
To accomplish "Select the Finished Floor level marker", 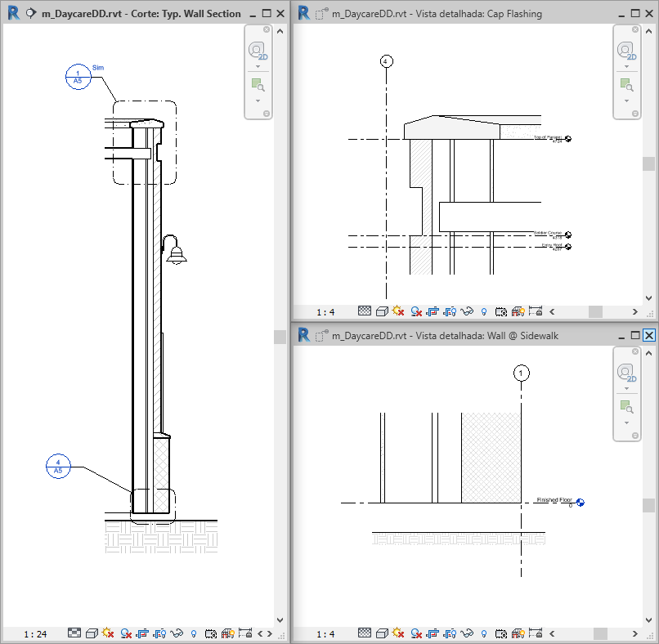I will point(580,503).
